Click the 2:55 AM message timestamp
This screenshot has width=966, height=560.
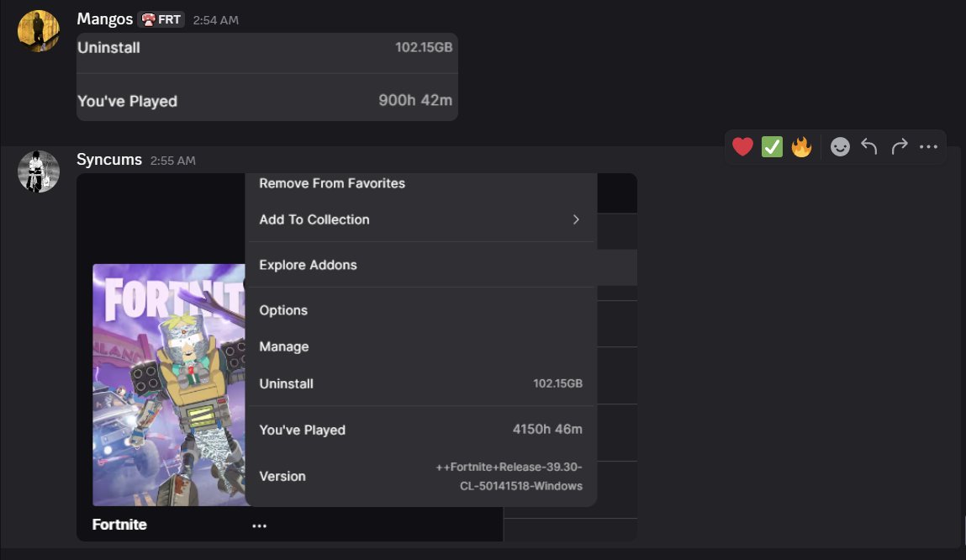[173, 161]
